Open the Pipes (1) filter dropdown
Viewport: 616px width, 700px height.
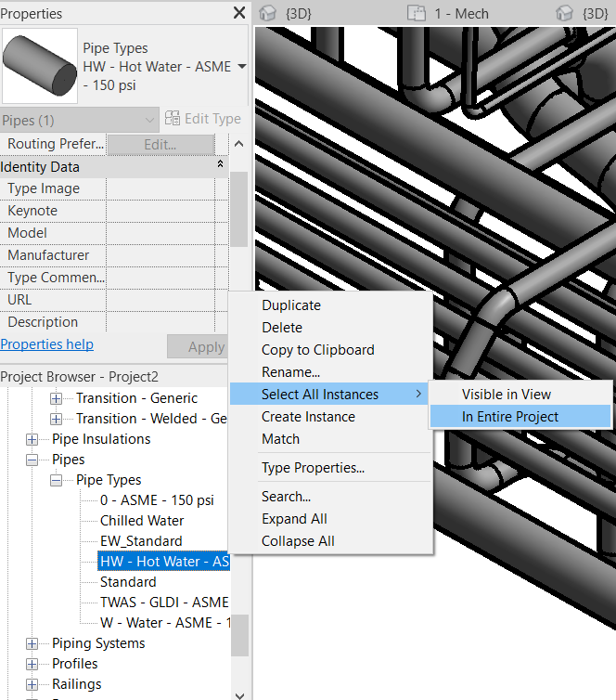80,120
